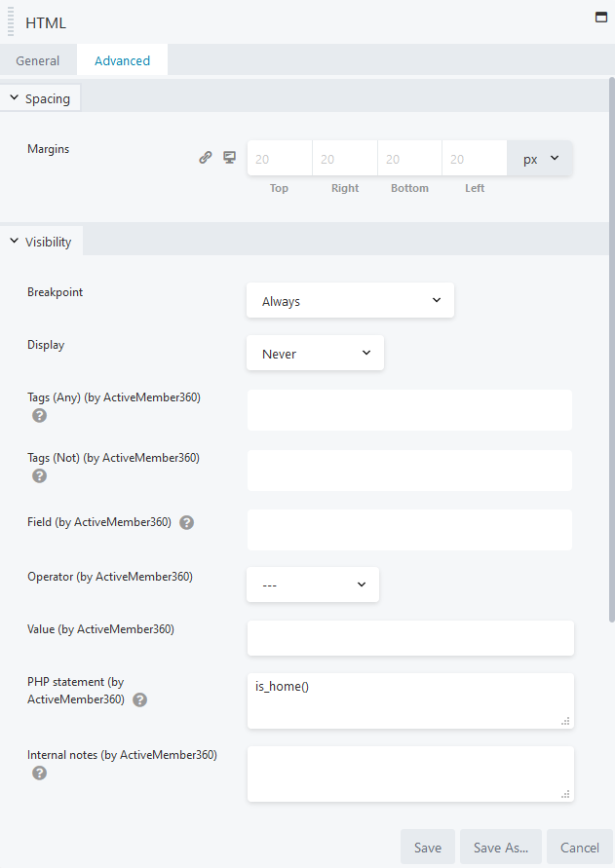This screenshot has height=868, width=615.
Task: Select the responsive monitor icon beside Margins
Action: 228,157
